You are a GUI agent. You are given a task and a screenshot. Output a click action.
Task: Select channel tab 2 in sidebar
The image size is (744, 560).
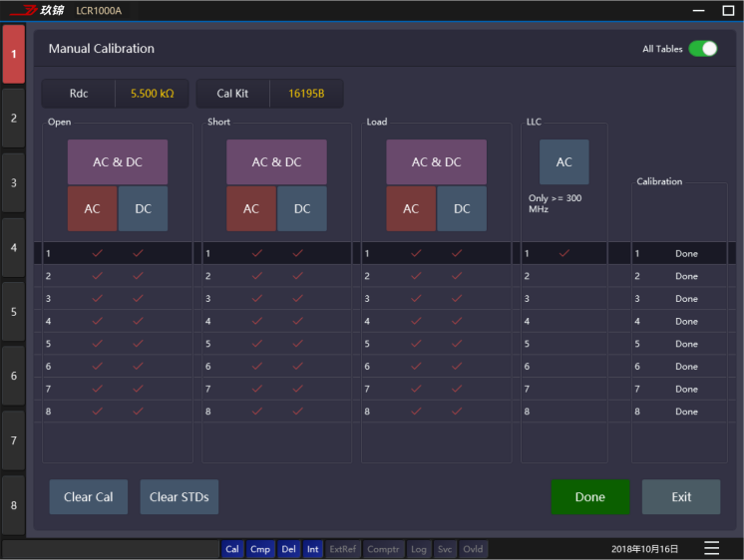(x=14, y=118)
